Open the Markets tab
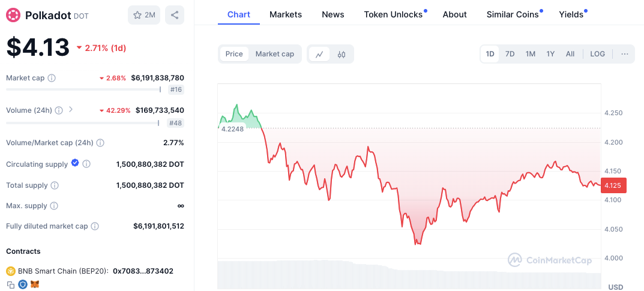 (286, 14)
